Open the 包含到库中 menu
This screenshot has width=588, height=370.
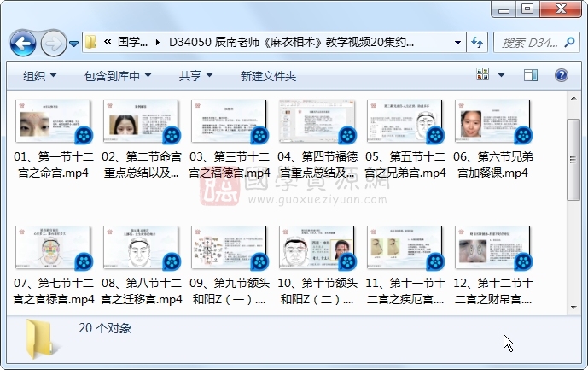coord(118,76)
